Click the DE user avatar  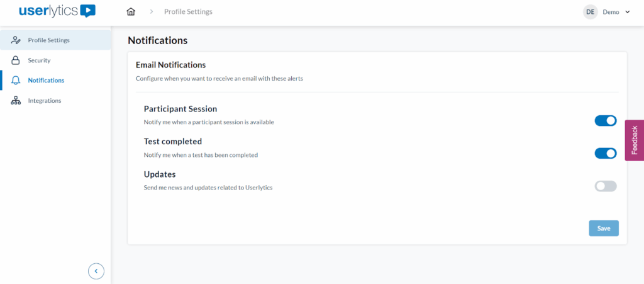point(590,12)
